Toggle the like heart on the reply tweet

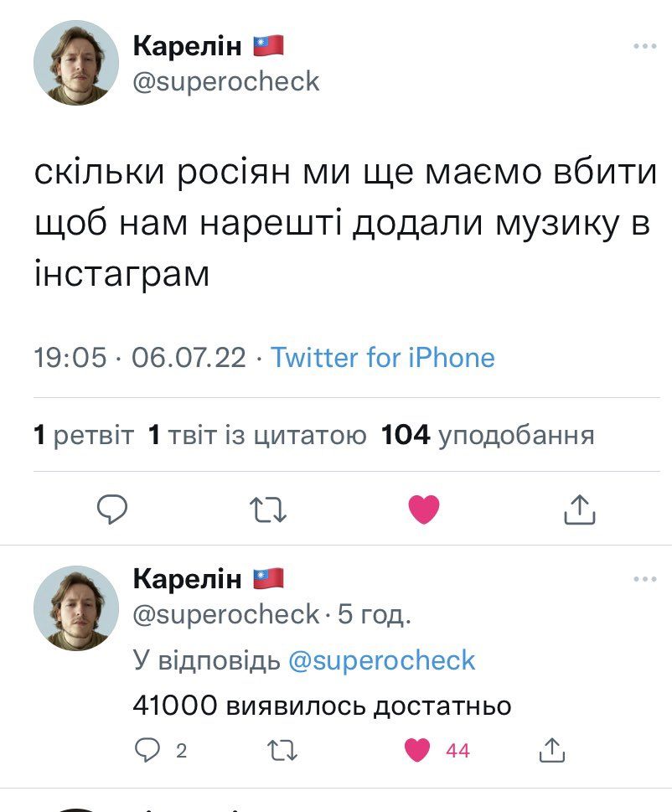coord(417,750)
